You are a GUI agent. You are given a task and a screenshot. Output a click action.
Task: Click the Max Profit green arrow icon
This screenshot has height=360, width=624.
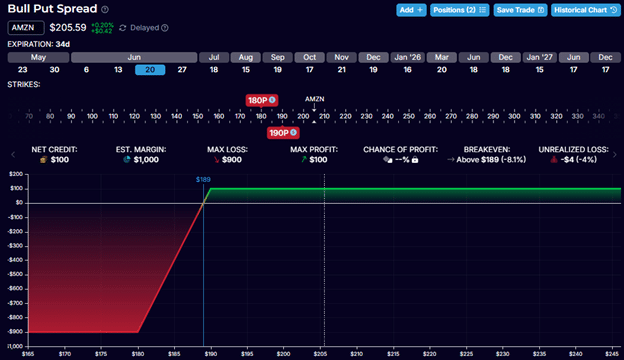(x=304, y=160)
